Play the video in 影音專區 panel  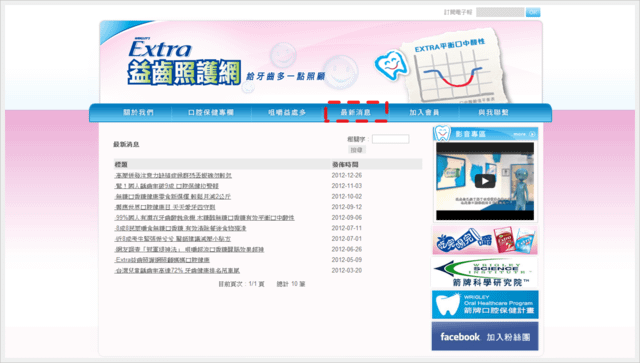pos(485,181)
